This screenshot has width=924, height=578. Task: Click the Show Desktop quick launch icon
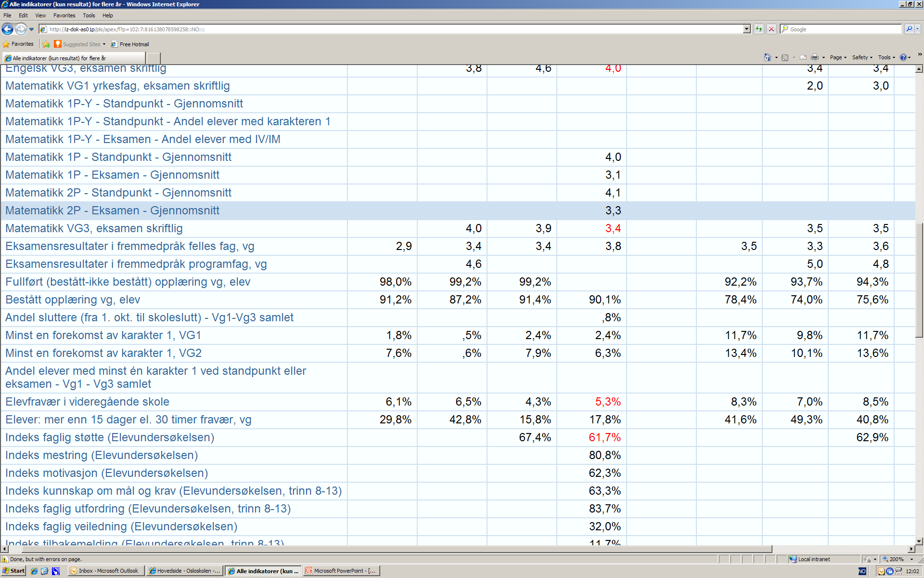(x=45, y=571)
